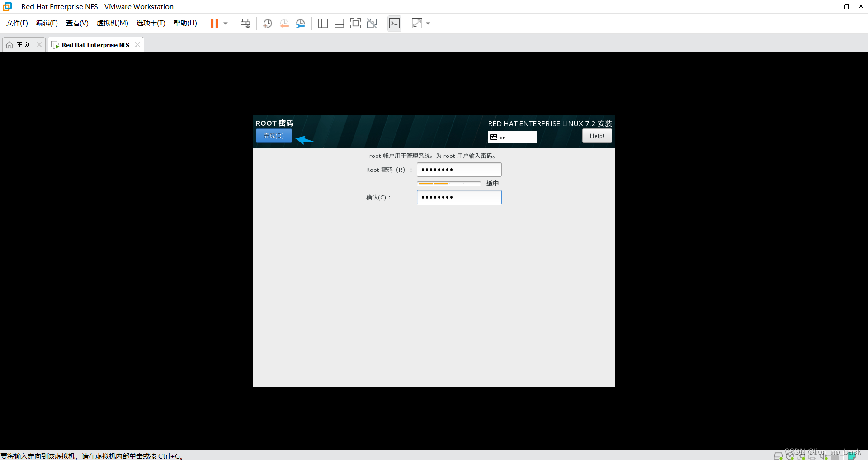Expand the stretch display dropdown arrow
868x460 pixels.
[428, 24]
